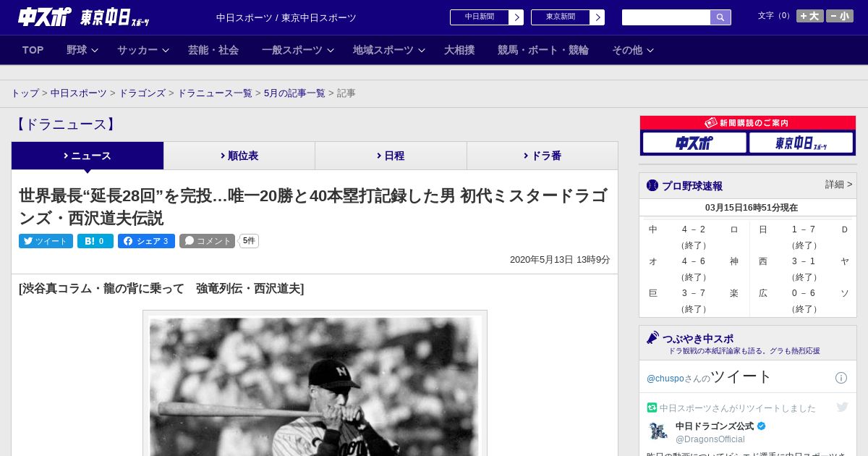
Task: Click the 新聞購読のご案内 banner header
Action: [x=748, y=123]
